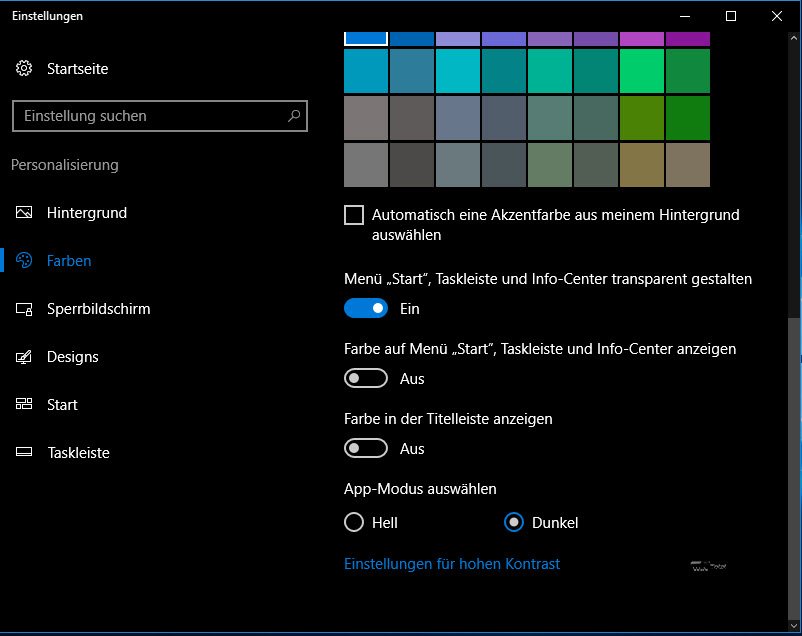
Task: Click the search magnifier icon
Action: tap(294, 116)
